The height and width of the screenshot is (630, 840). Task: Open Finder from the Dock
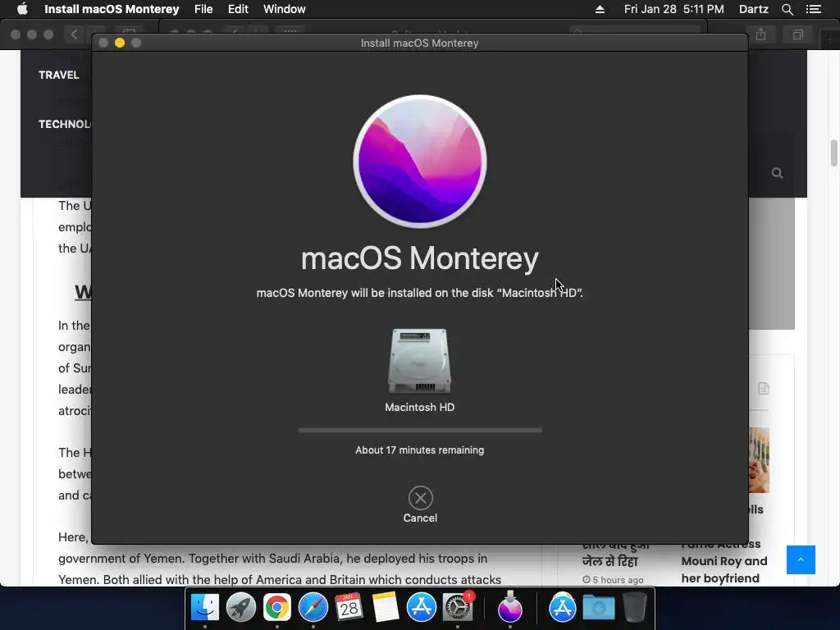pyautogui.click(x=205, y=608)
